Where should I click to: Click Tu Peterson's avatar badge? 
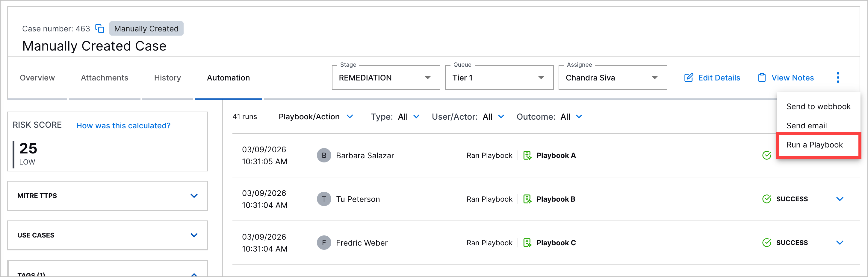[x=323, y=199]
